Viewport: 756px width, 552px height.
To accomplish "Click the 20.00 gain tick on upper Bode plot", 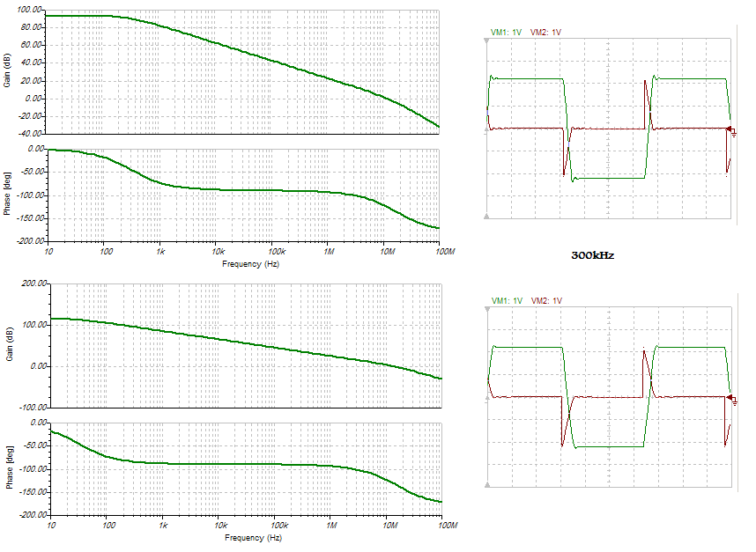I will pos(31,81).
